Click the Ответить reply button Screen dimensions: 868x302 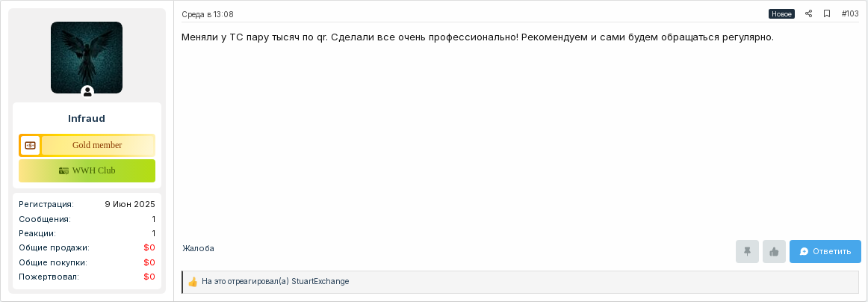(825, 252)
